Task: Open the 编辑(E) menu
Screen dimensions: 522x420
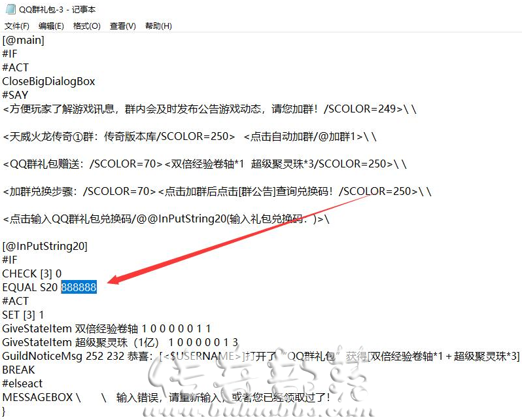Action: pos(51,26)
